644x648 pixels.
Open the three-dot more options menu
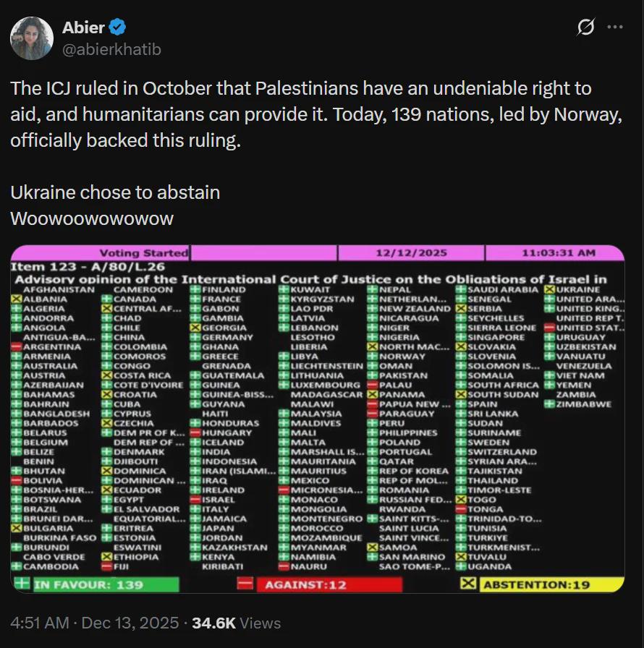tap(615, 27)
